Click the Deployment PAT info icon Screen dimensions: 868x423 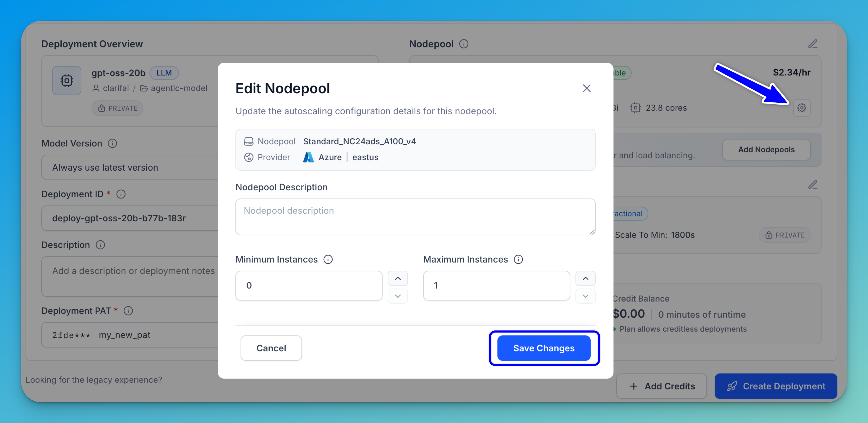coord(128,310)
